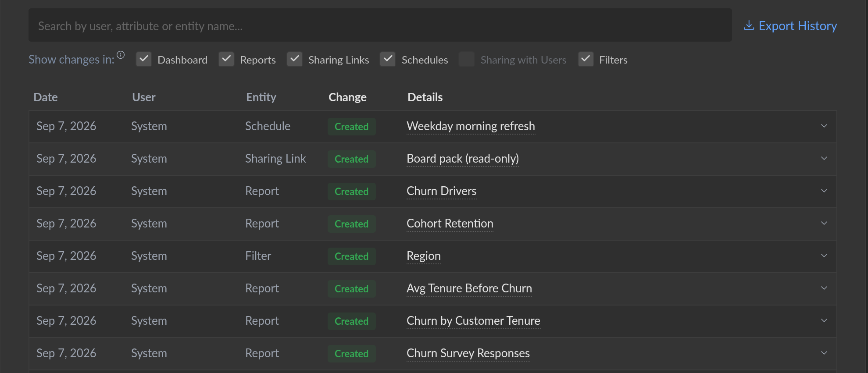Uncheck the Dashboard checkbox
The width and height of the screenshot is (868, 373).
144,59
